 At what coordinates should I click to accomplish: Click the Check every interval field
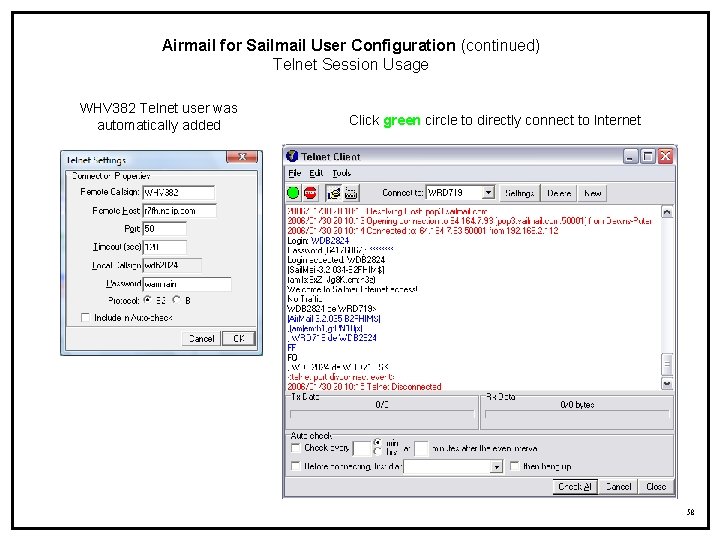pos(362,448)
